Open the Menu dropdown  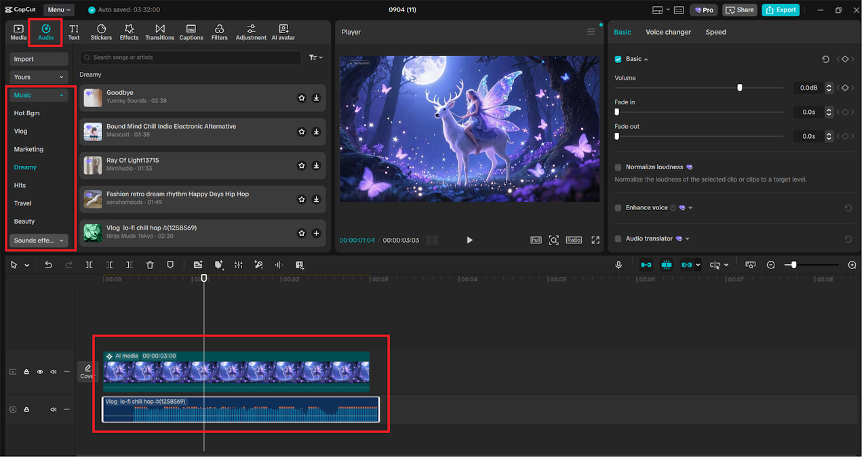(60, 9)
